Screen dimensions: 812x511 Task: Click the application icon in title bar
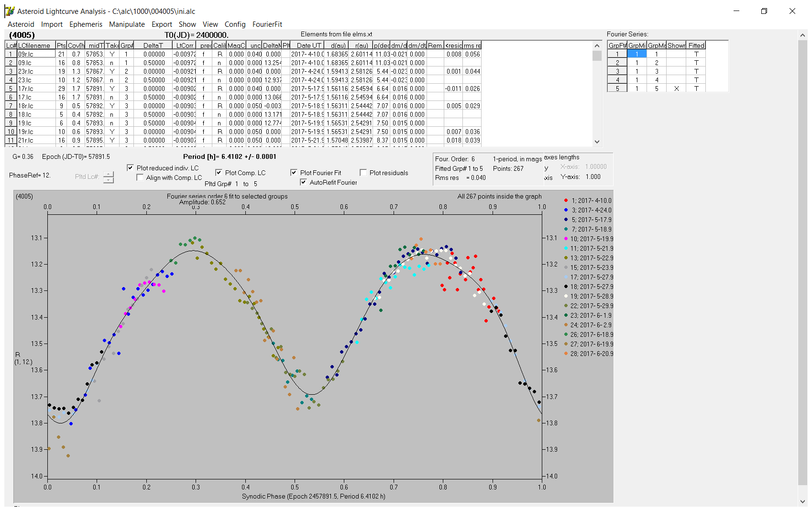10,11
